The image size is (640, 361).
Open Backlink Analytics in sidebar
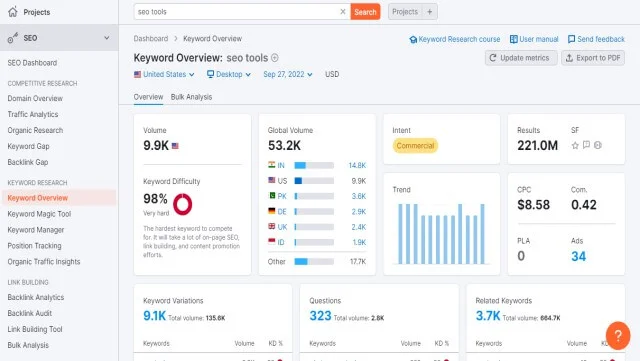(36, 297)
